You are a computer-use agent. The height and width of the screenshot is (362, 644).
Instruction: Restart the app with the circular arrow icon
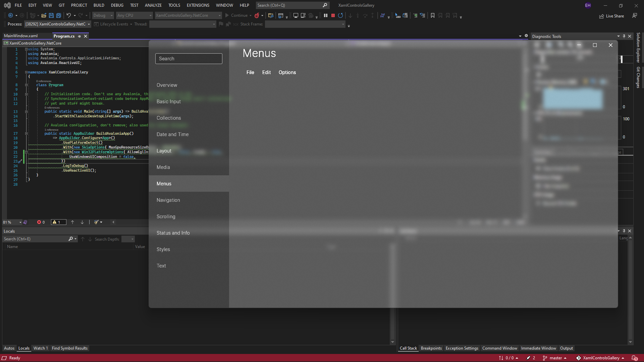pyautogui.click(x=340, y=15)
